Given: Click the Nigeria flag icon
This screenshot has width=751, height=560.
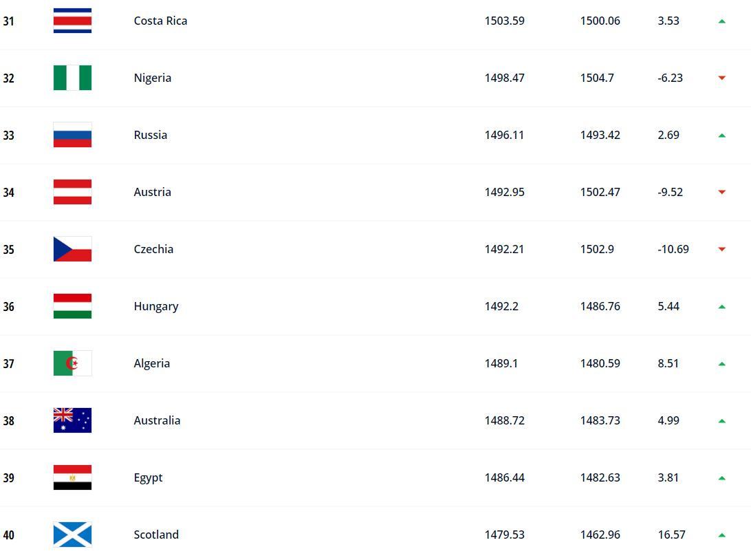Looking at the screenshot, I should 72,78.
